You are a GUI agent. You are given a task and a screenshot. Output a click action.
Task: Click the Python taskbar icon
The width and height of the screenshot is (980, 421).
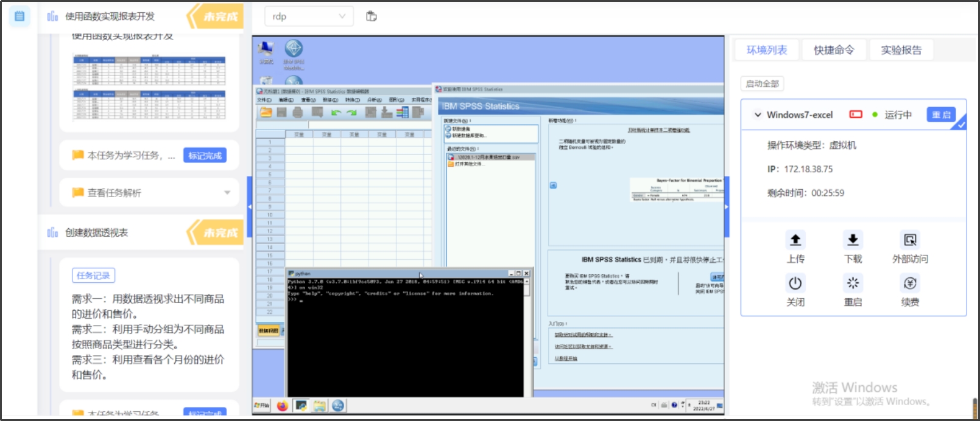301,406
